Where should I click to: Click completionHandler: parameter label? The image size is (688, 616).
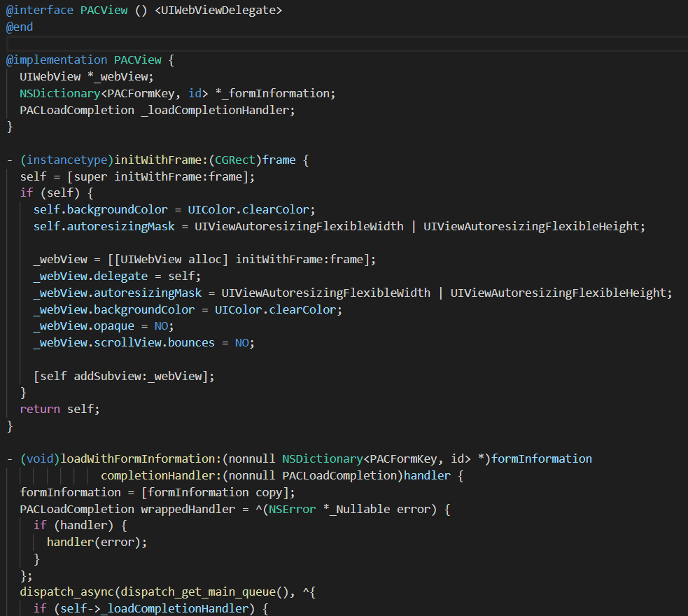click(x=161, y=475)
